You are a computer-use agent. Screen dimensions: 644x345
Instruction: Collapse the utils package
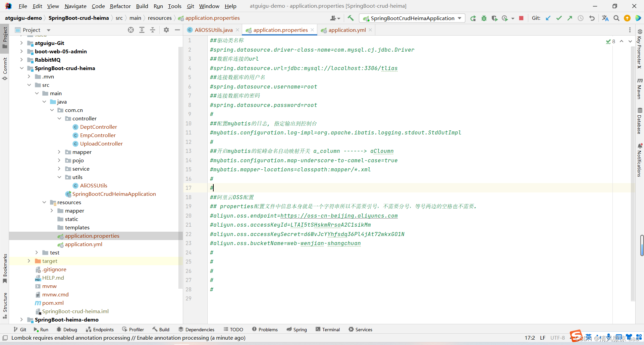59,177
